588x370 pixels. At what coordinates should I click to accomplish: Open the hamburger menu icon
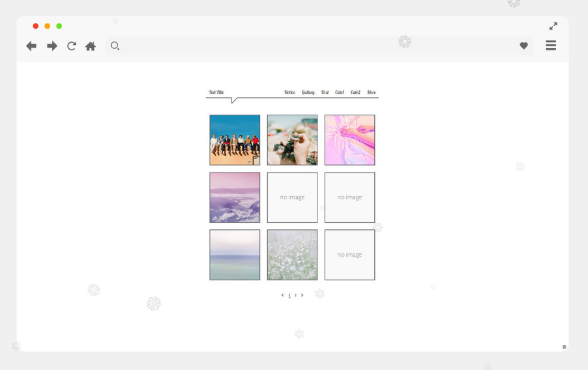[x=551, y=46]
